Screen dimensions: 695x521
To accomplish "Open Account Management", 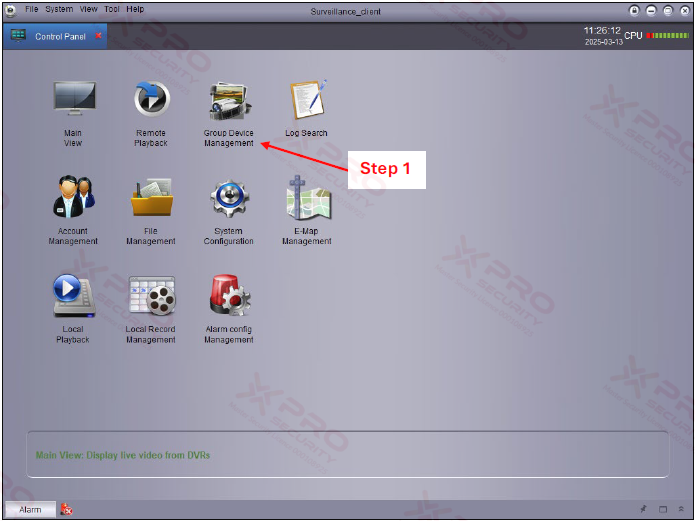I will tap(73, 198).
